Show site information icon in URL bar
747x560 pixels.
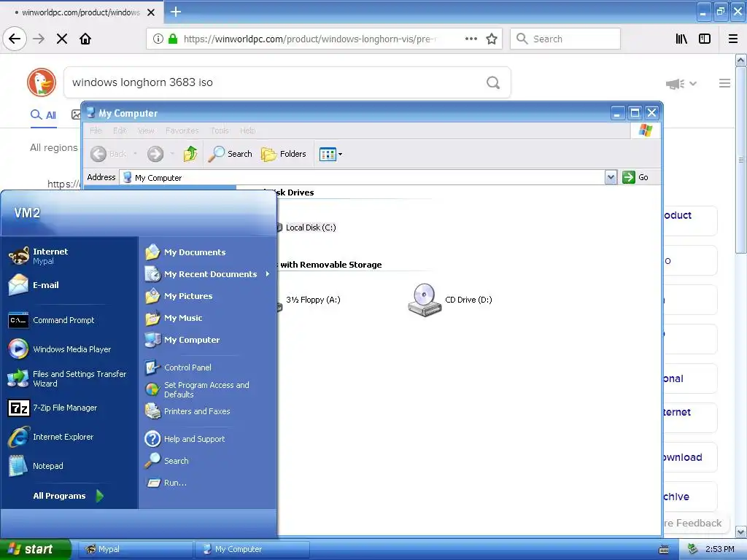pos(158,39)
